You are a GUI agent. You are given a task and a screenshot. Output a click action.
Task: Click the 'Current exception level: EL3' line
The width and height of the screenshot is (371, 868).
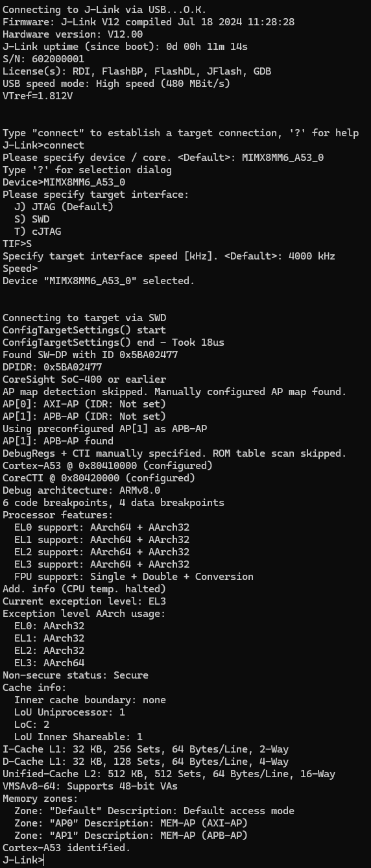[x=84, y=601]
